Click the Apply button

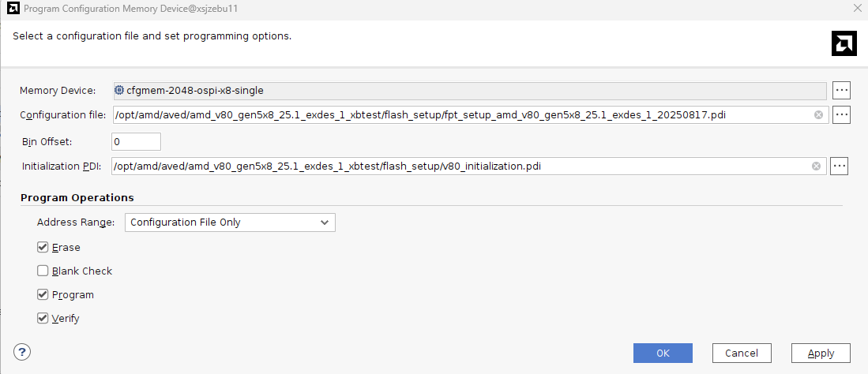pyautogui.click(x=821, y=353)
